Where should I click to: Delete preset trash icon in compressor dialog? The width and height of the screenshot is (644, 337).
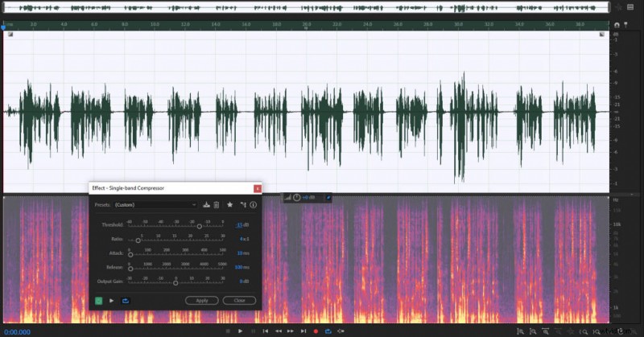point(217,204)
